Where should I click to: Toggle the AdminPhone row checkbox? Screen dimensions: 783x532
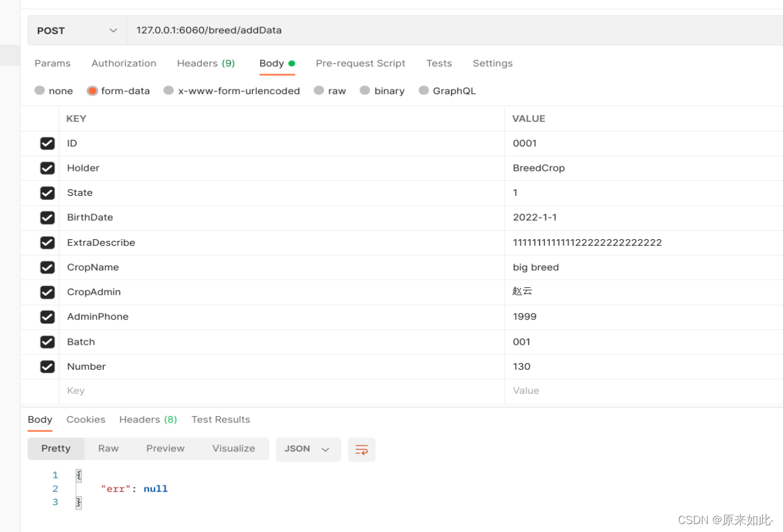pos(47,317)
